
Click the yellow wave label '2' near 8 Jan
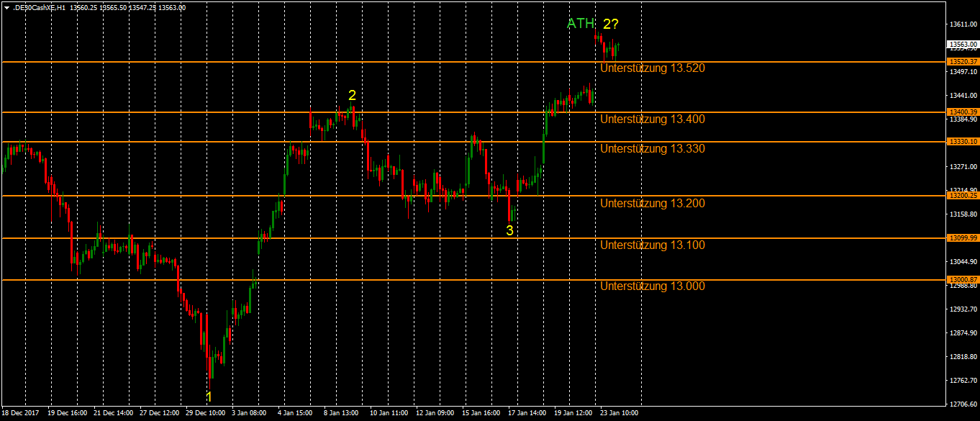click(x=352, y=95)
